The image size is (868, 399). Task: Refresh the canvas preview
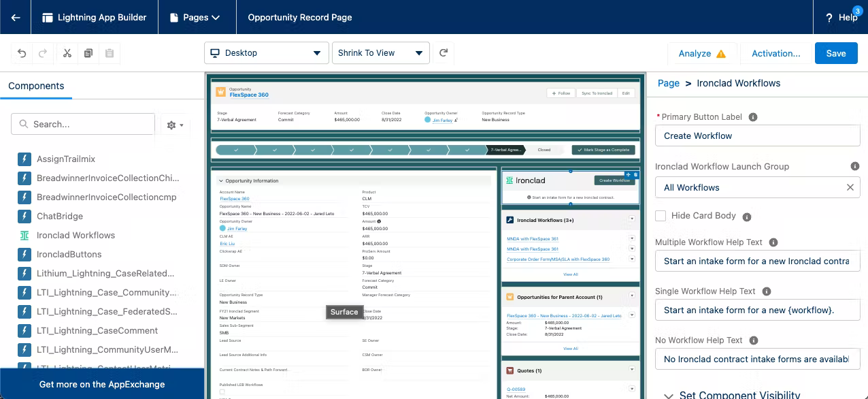(x=444, y=53)
